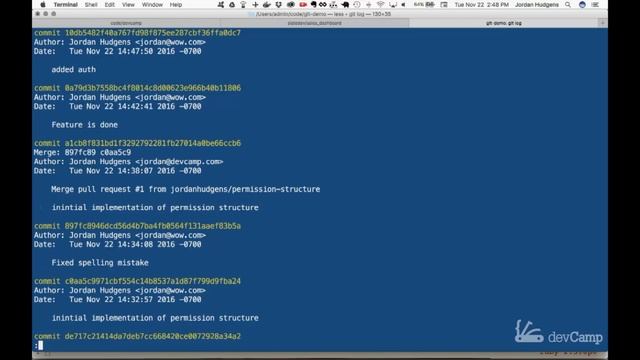Click the first status icon after Help
Image resolution: width=640 pixels, height=360 pixels.
220,4
